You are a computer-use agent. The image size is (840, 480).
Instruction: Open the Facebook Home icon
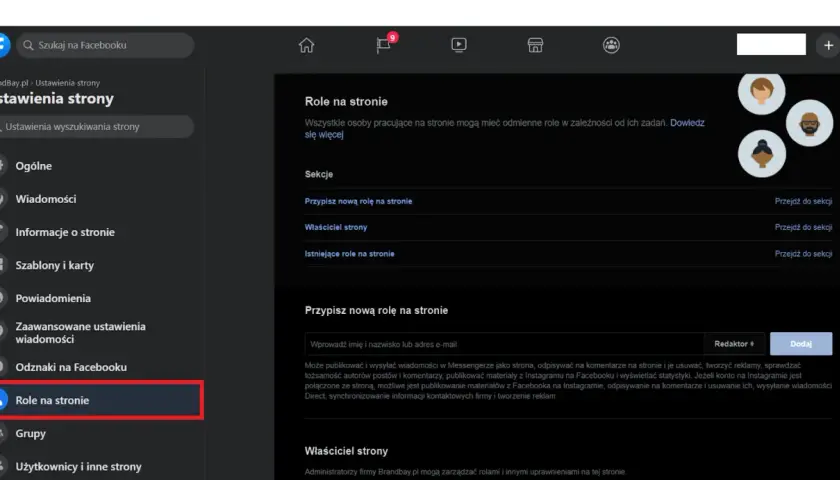pos(306,45)
